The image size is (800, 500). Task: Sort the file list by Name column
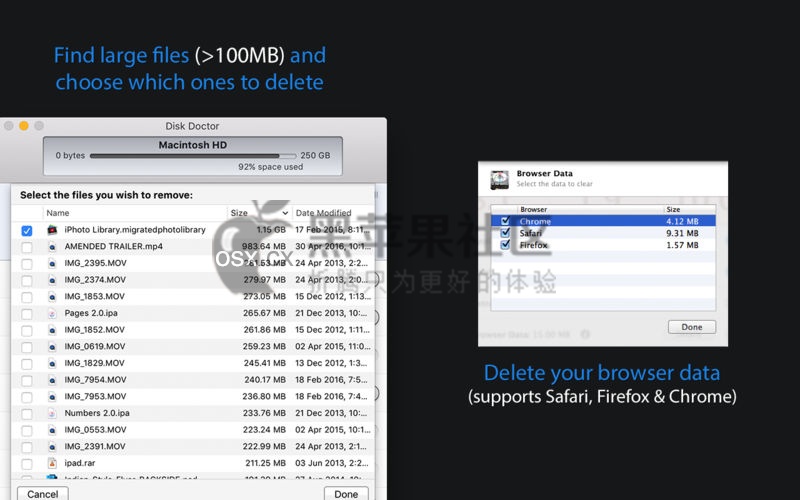[58, 213]
